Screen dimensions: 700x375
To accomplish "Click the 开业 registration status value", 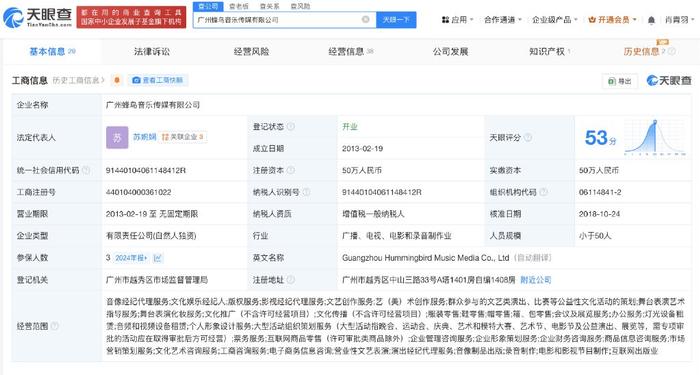I will click(x=350, y=126).
